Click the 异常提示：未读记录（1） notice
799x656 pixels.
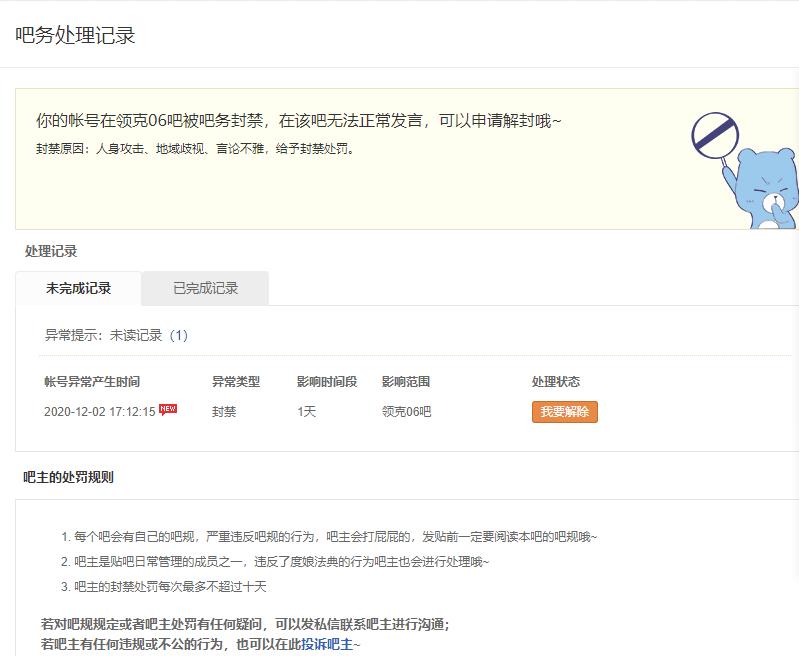coord(117,335)
